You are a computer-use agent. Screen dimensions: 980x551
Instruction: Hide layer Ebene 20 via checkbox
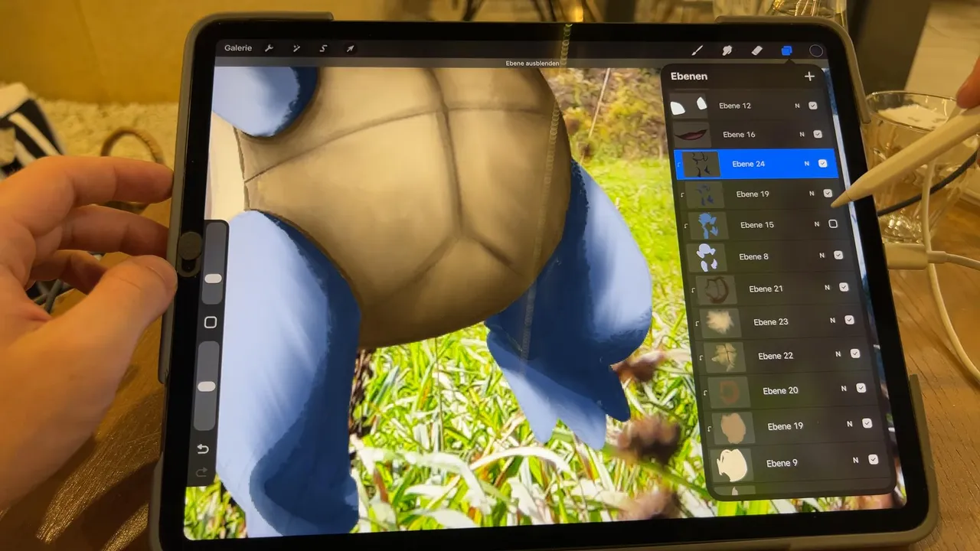pyautogui.click(x=861, y=388)
